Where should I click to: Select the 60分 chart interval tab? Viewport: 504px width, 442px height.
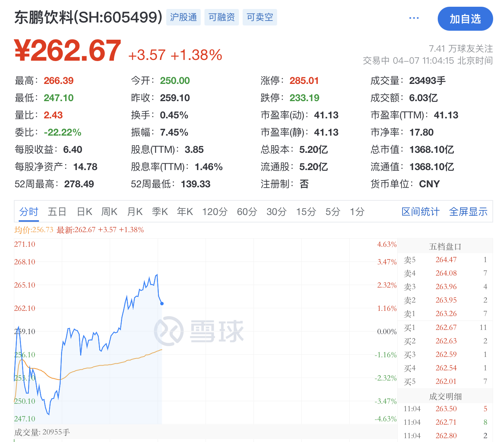pyautogui.click(x=247, y=212)
